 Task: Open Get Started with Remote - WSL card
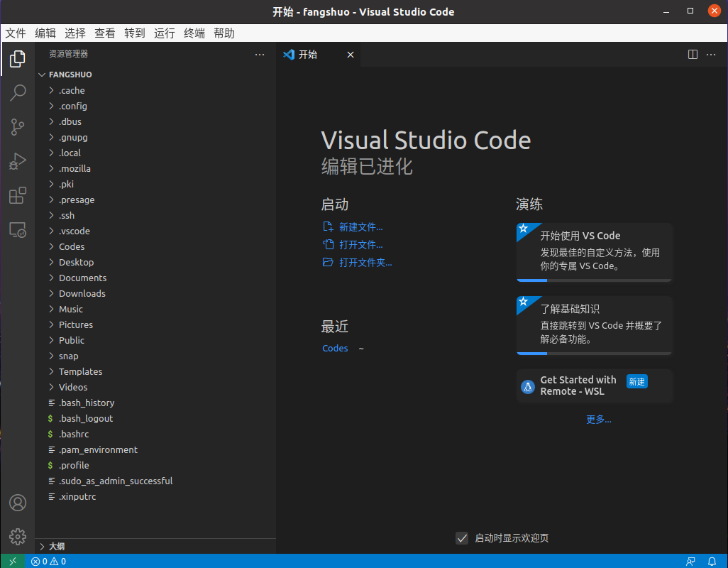coord(595,386)
